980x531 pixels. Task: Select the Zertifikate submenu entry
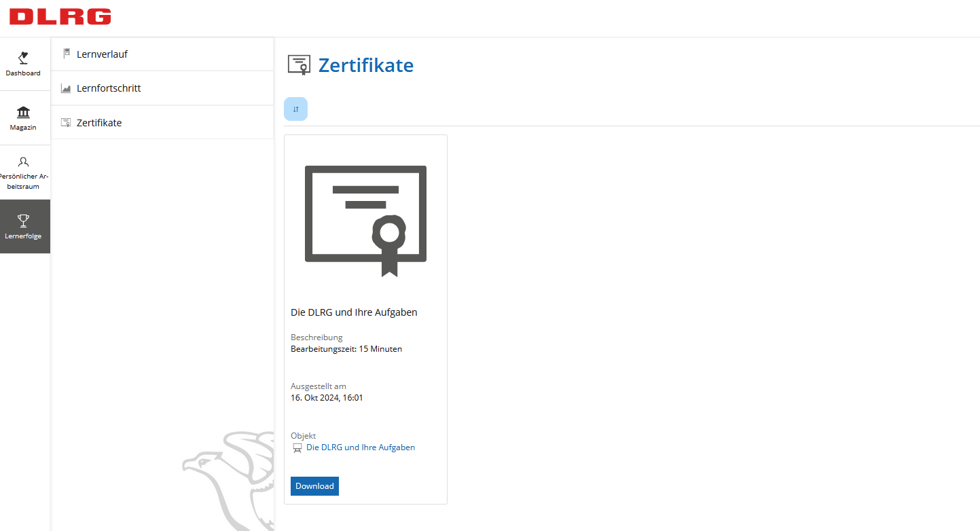click(99, 123)
